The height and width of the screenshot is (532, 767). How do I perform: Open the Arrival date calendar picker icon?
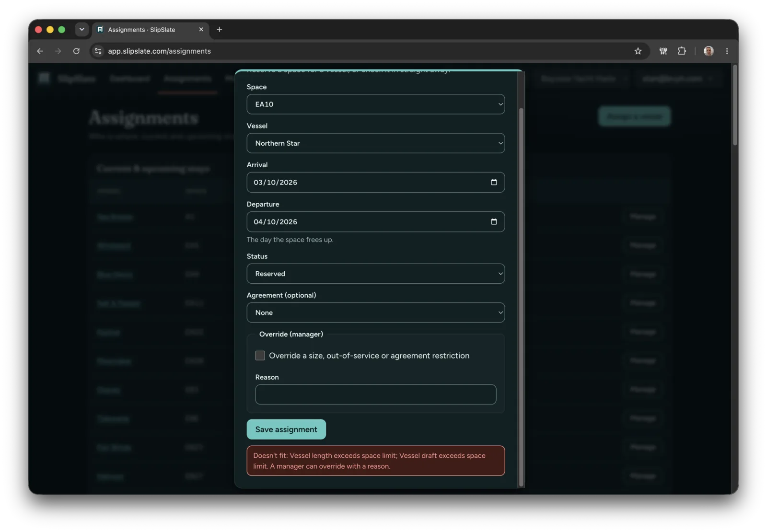[x=494, y=182]
